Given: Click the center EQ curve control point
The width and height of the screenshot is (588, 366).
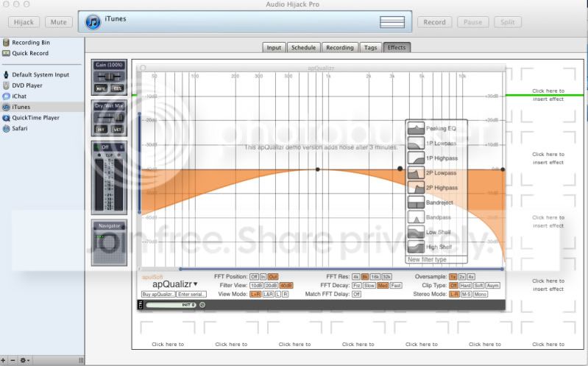Looking at the screenshot, I should pyautogui.click(x=318, y=169).
